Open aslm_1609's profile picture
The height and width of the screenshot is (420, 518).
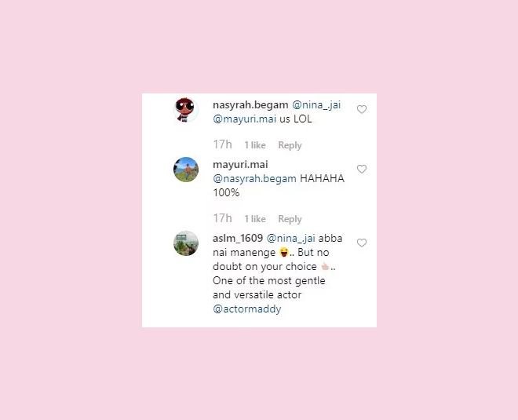point(186,243)
